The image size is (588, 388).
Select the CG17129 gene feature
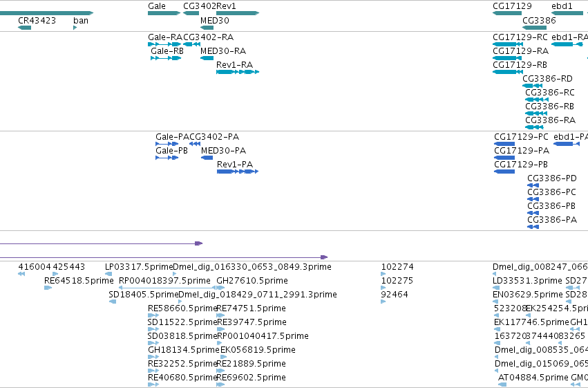pos(507,14)
